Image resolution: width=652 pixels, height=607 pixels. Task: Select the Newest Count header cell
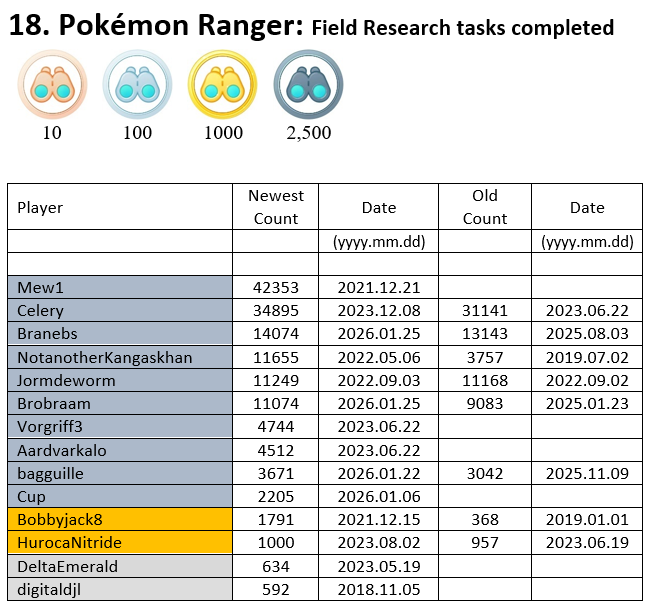pos(275,207)
